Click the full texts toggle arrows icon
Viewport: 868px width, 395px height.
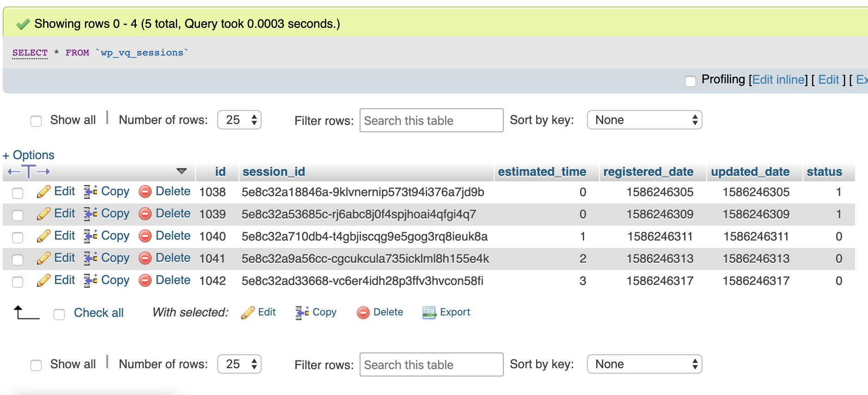pyautogui.click(x=29, y=172)
